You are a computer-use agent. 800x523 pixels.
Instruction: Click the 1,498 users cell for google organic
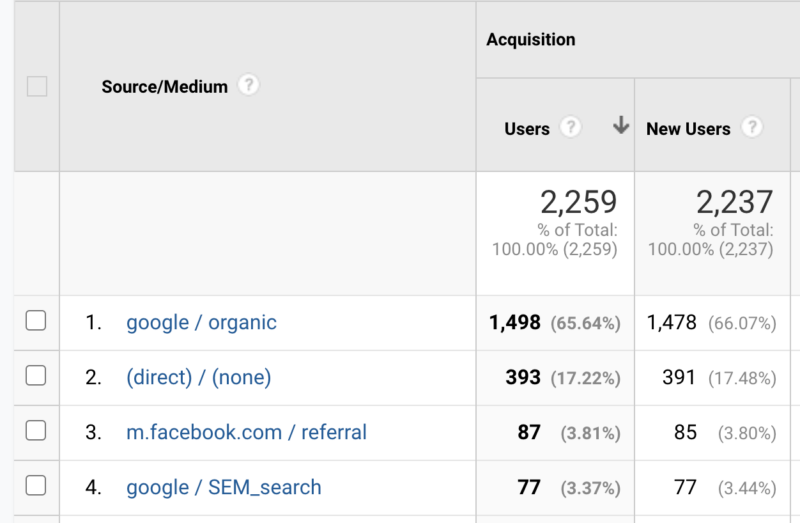515,323
